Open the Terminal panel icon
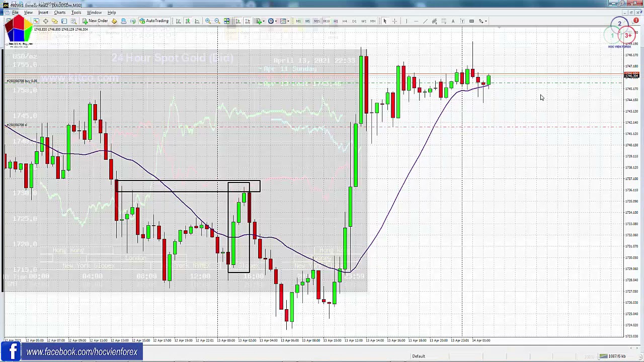The height and width of the screenshot is (362, 644). point(64,21)
